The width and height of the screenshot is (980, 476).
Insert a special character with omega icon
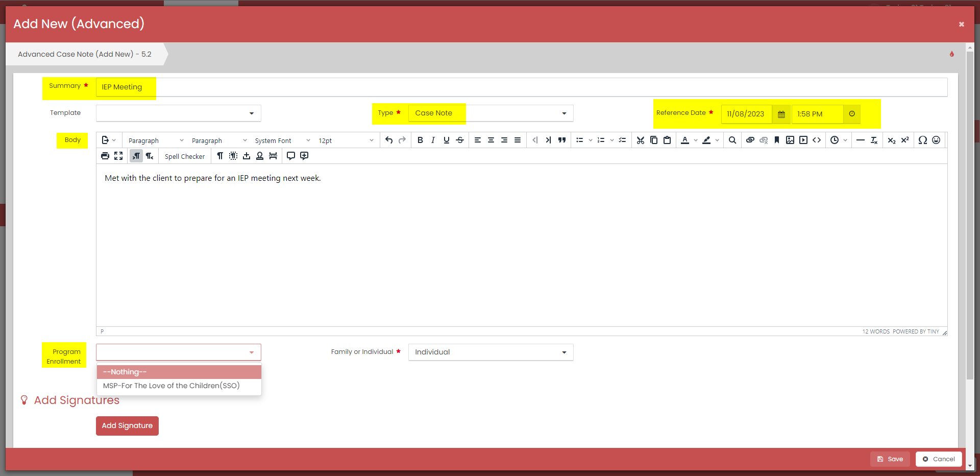coord(922,140)
